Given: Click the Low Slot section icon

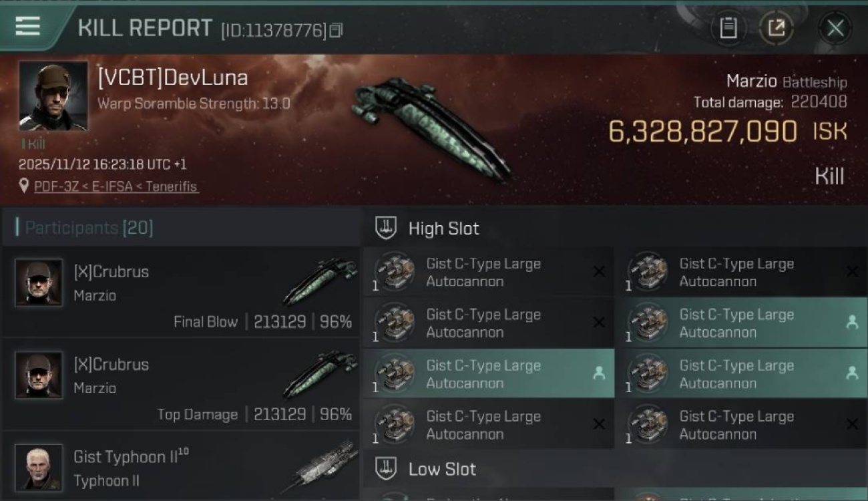Looking at the screenshot, I should pyautogui.click(x=385, y=469).
